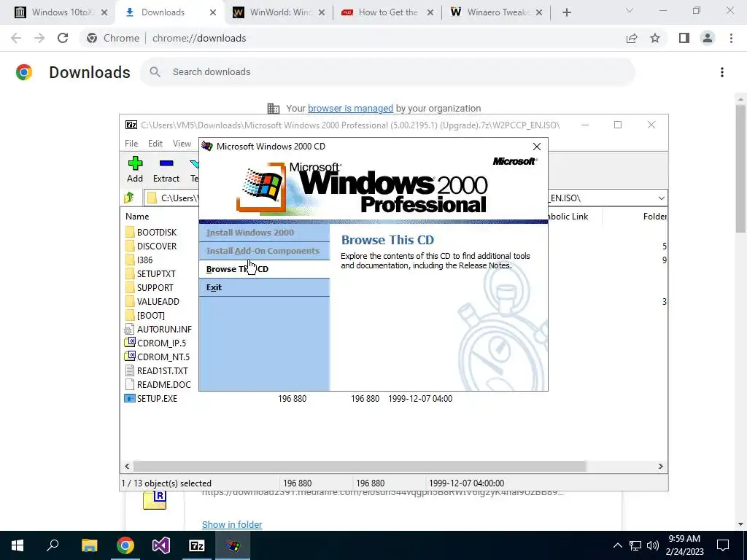Open 7-Zip File menu

131,144
